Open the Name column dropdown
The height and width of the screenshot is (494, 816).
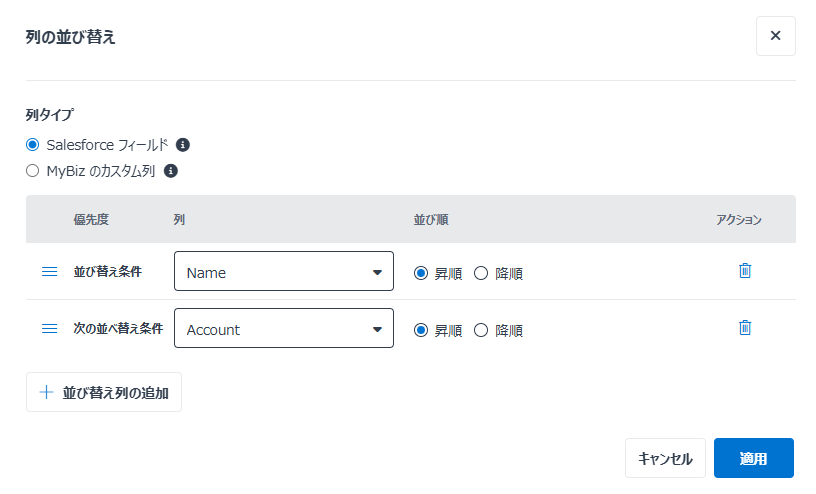coord(284,272)
